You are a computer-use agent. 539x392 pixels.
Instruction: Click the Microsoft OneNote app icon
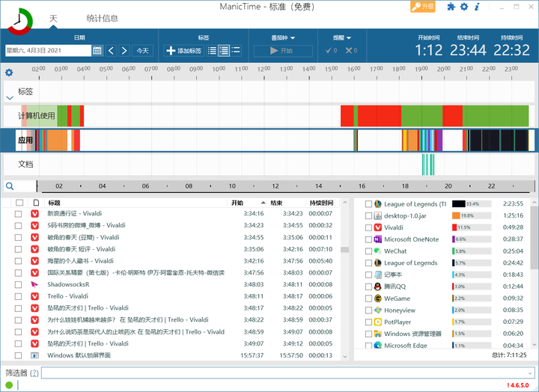378,239
